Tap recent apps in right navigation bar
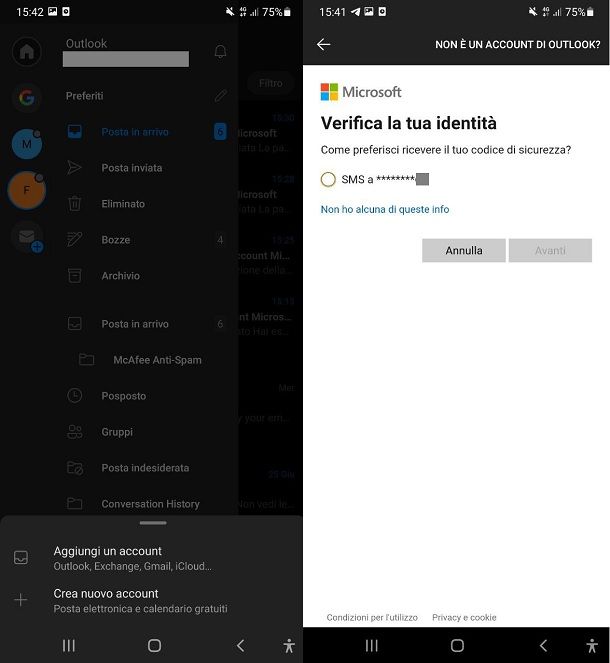 (x=372, y=645)
